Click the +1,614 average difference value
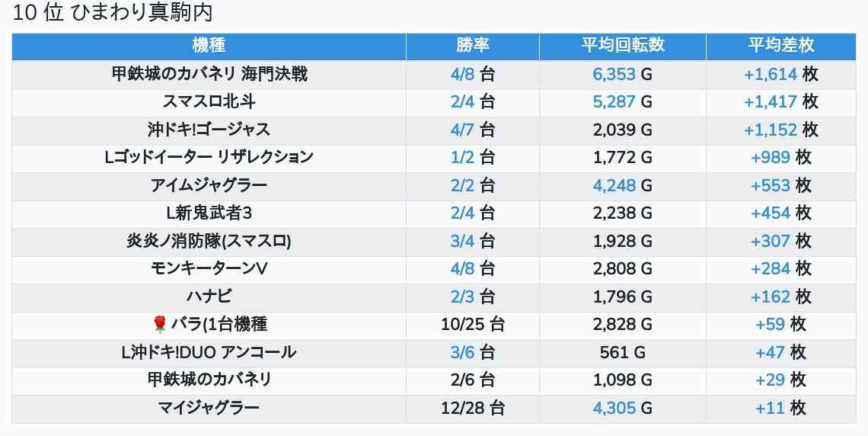This screenshot has width=868, height=436. coord(771,74)
